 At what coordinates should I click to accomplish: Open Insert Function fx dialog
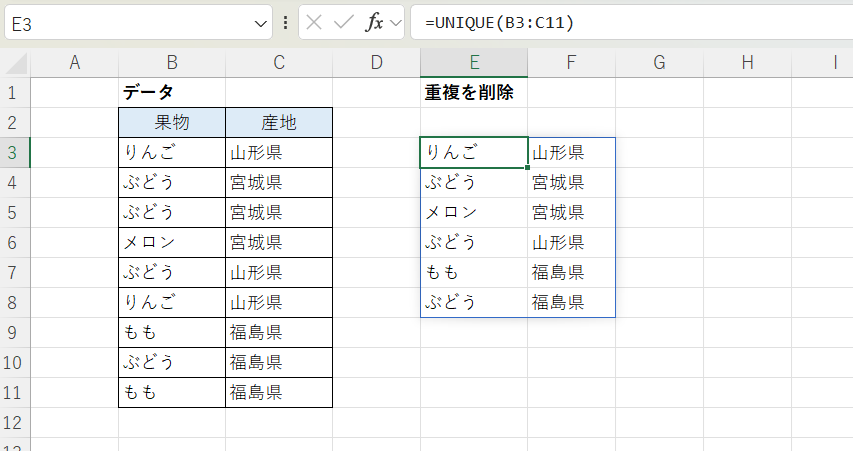(374, 22)
